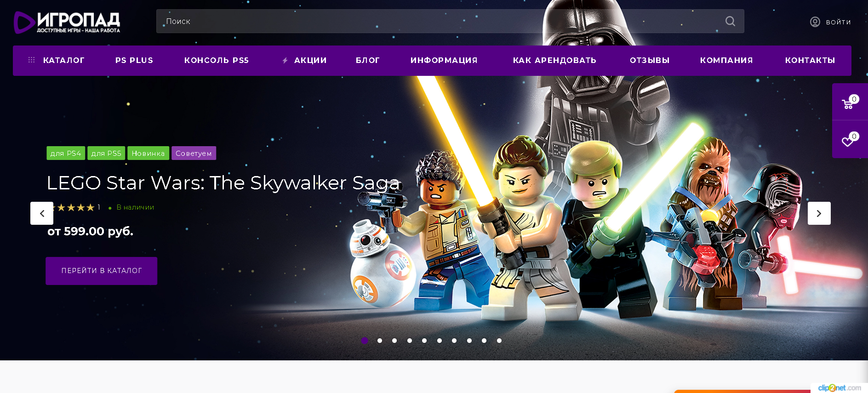Click the Советуем tag
This screenshot has height=393, width=868.
tap(194, 153)
